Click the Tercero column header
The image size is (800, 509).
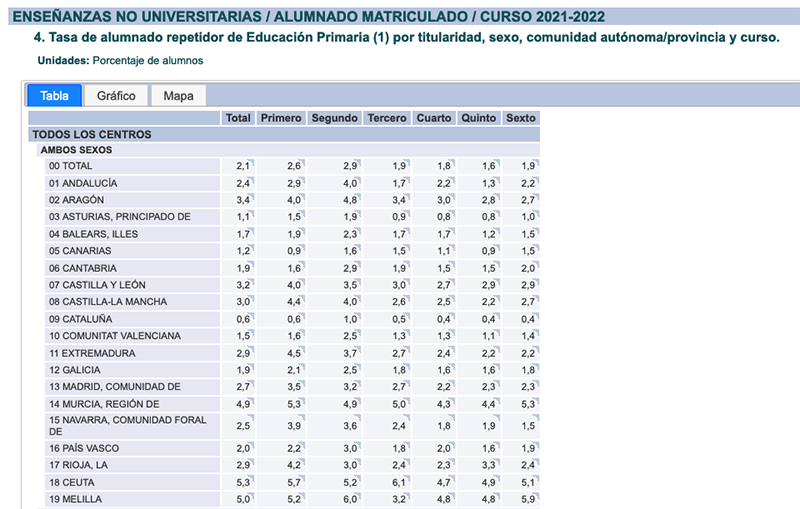pyautogui.click(x=387, y=118)
